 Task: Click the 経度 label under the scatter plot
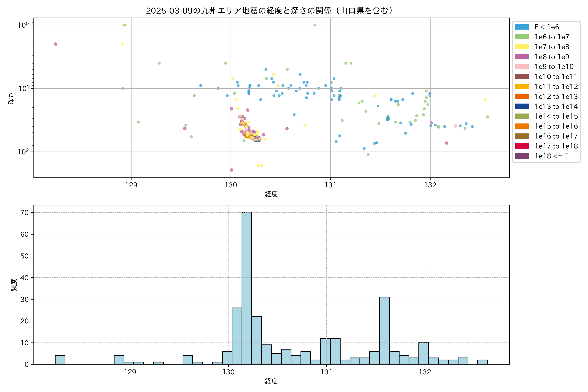coord(271,194)
